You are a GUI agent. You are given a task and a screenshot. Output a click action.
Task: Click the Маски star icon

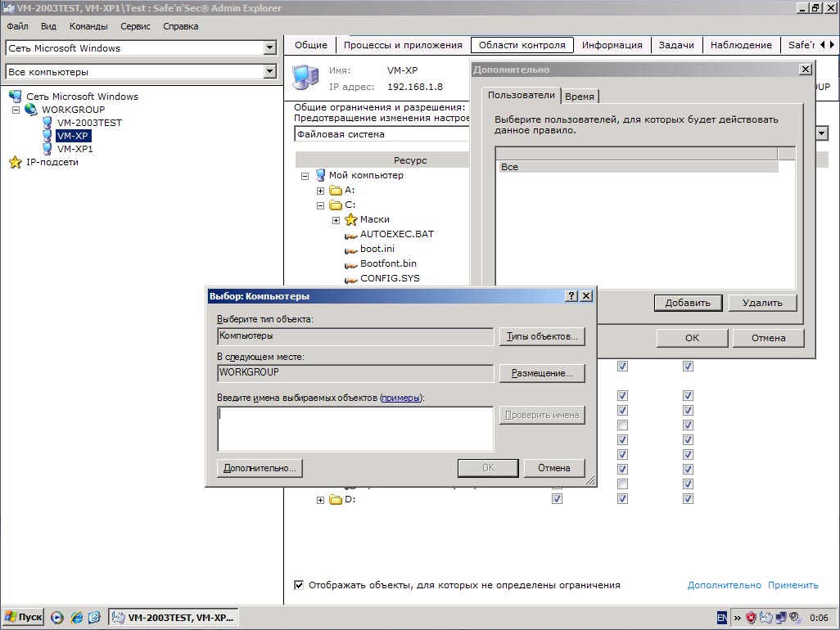click(351, 219)
